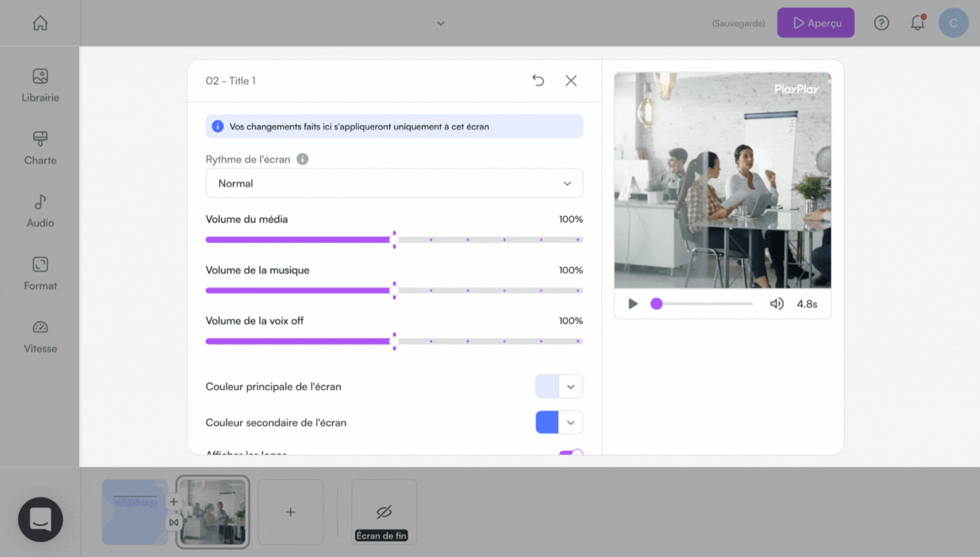Screen dimensions: 980x557
Task: Click the Volume de la voix off 100% value
Action: [570, 321]
